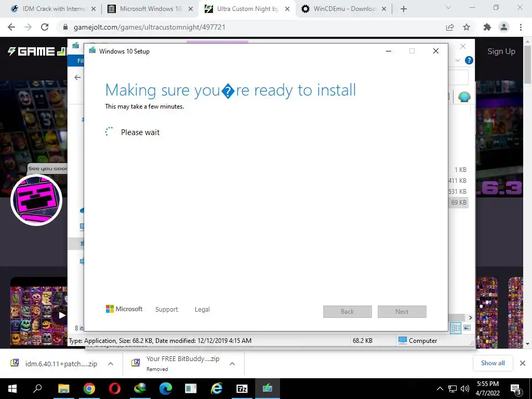
Task: Open Chrome extensions puzzle icon
Action: (x=487, y=27)
